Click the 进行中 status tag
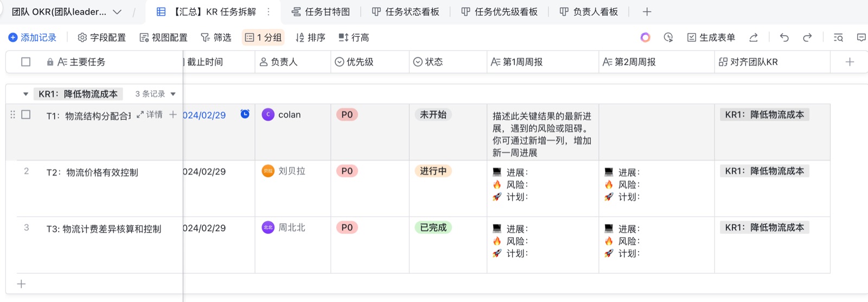868x302 pixels. (x=433, y=171)
